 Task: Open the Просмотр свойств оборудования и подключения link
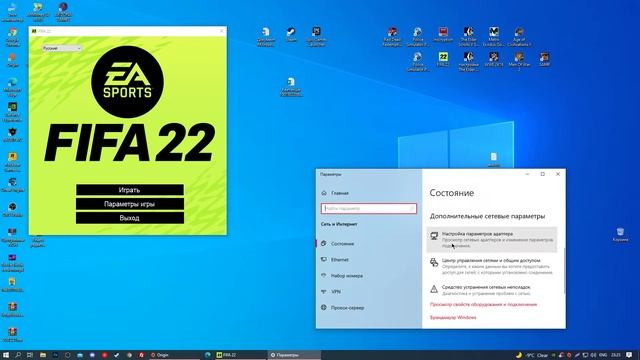483,304
